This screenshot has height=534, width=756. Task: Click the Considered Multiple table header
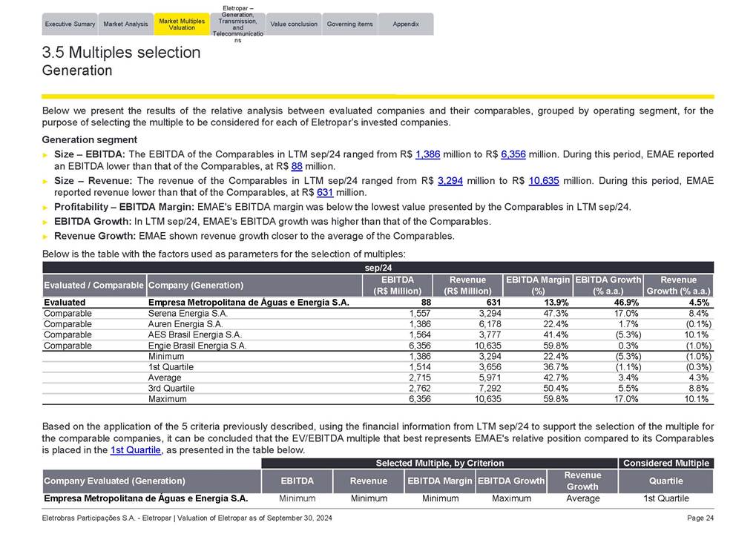(665, 463)
